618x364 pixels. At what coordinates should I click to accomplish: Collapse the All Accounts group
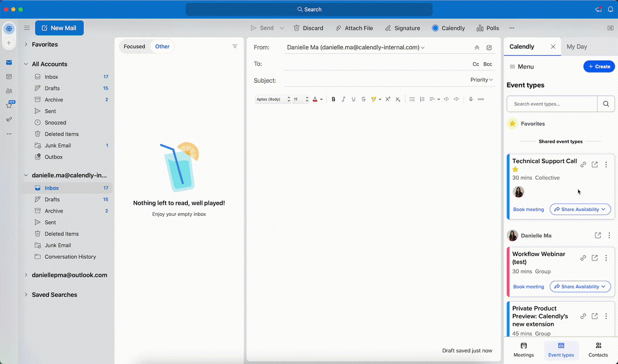pos(26,64)
